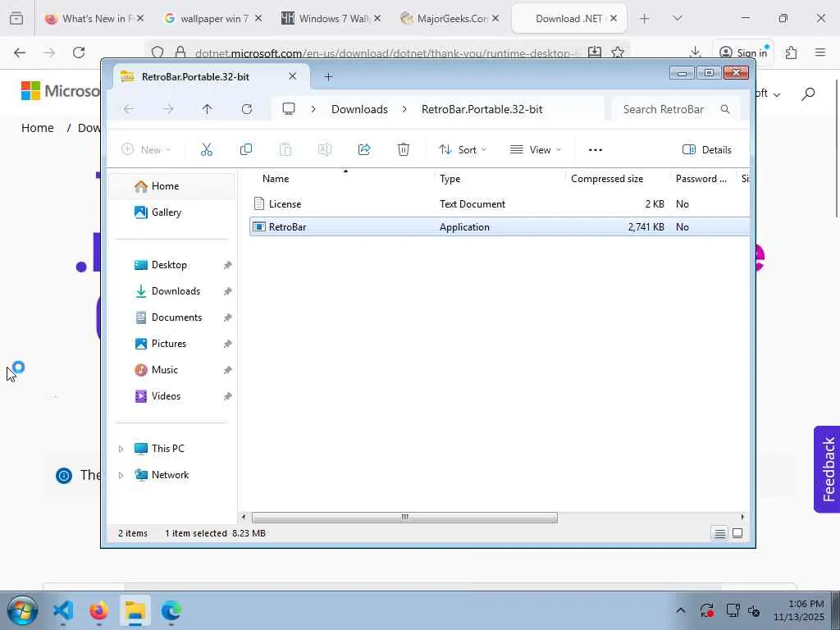Click the PC monitor icon in address bar
This screenshot has width=840, height=630.
click(289, 109)
